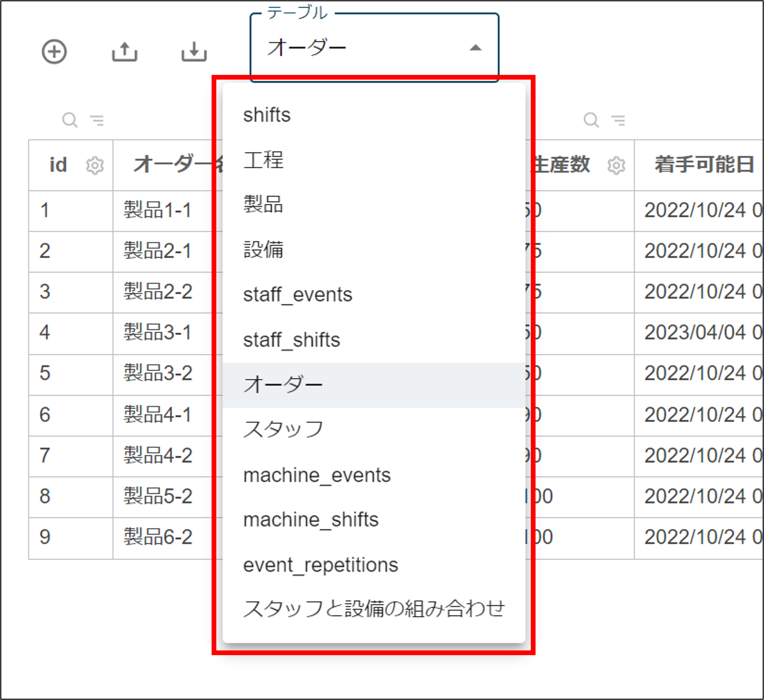
Task: Select 製品 from table list
Action: pos(374,204)
